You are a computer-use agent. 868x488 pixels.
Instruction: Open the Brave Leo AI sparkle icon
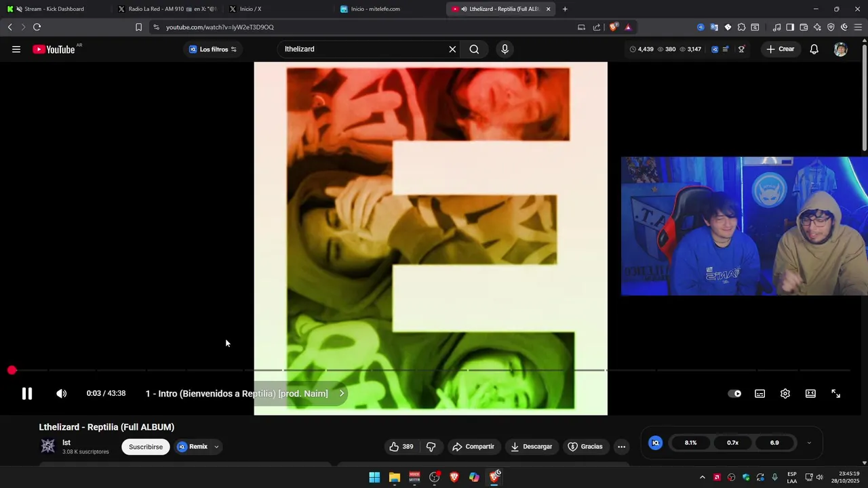[x=817, y=27]
